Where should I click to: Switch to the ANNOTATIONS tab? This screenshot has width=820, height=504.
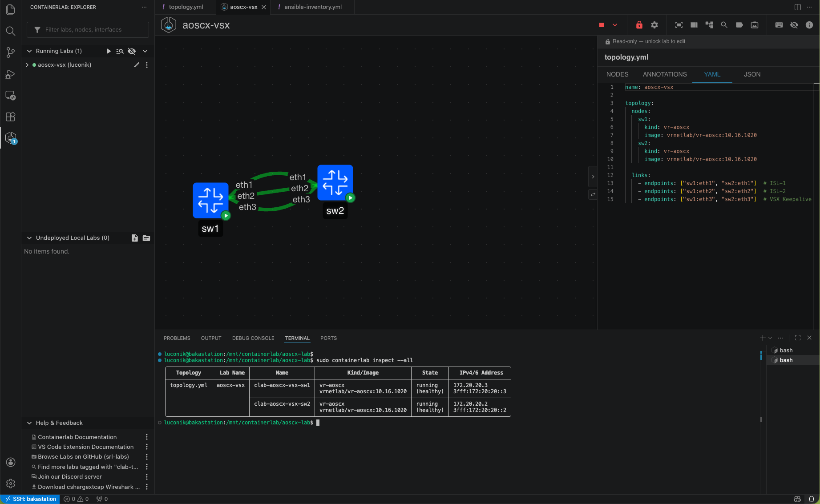[665, 74]
